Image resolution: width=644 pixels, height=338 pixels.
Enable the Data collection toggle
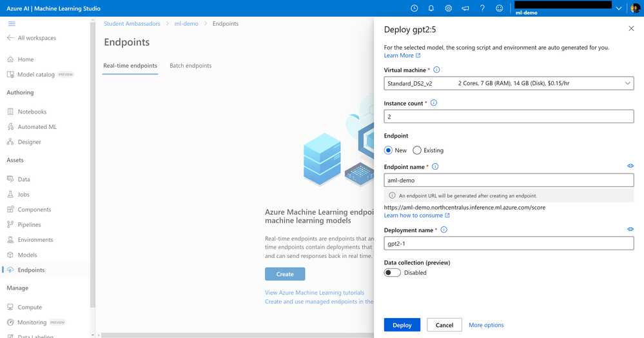tap(392, 273)
